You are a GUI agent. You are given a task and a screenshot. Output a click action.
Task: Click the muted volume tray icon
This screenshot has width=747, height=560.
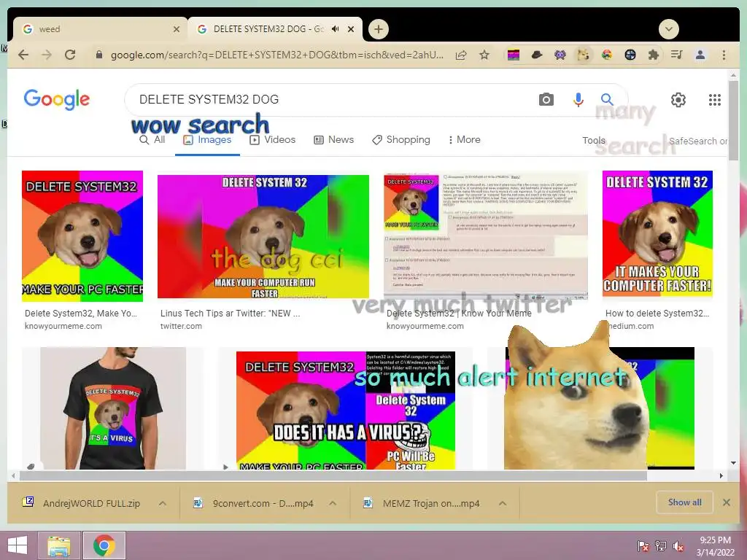pos(678,546)
